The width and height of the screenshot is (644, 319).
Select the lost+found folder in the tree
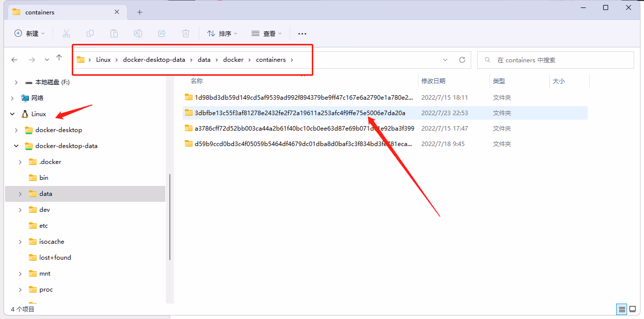[55, 258]
